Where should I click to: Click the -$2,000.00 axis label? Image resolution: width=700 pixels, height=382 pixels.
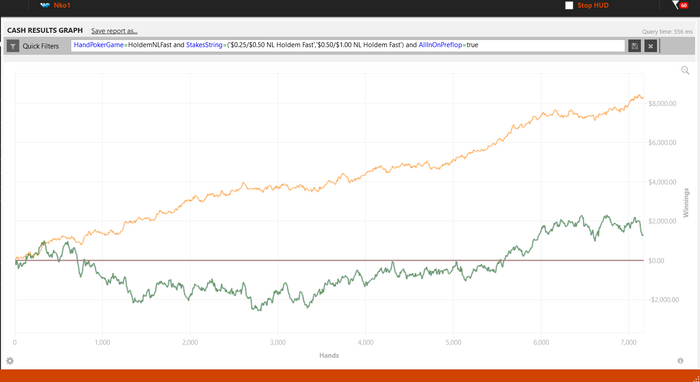[663, 300]
